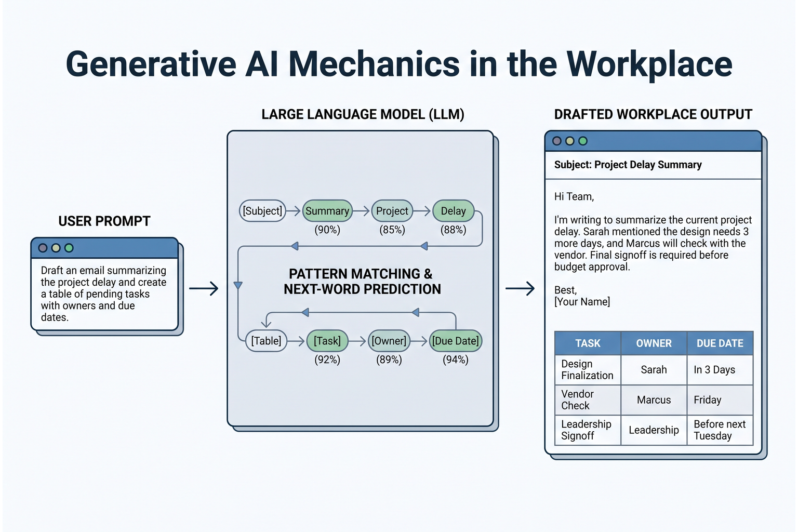Click the "Generative AI Mechanics in the Workplace" title
798x532 pixels.
399,64
